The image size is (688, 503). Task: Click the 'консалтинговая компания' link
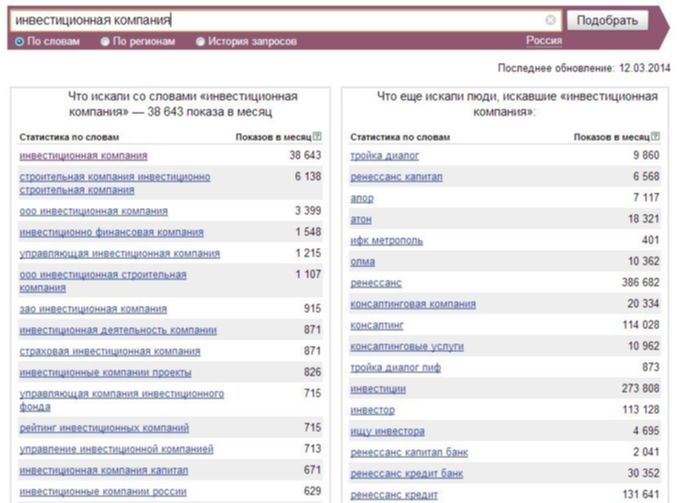pyautogui.click(x=413, y=304)
